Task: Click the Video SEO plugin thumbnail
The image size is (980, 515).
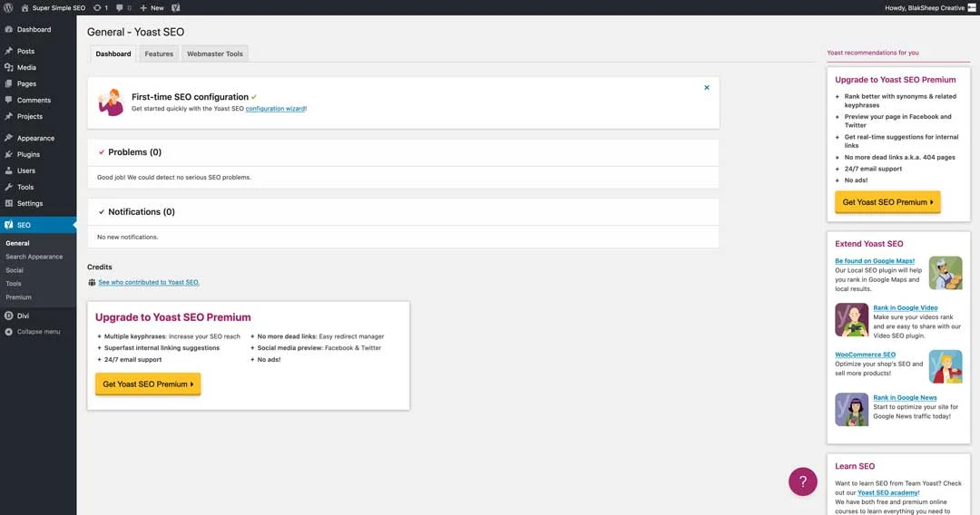Action: coord(851,320)
